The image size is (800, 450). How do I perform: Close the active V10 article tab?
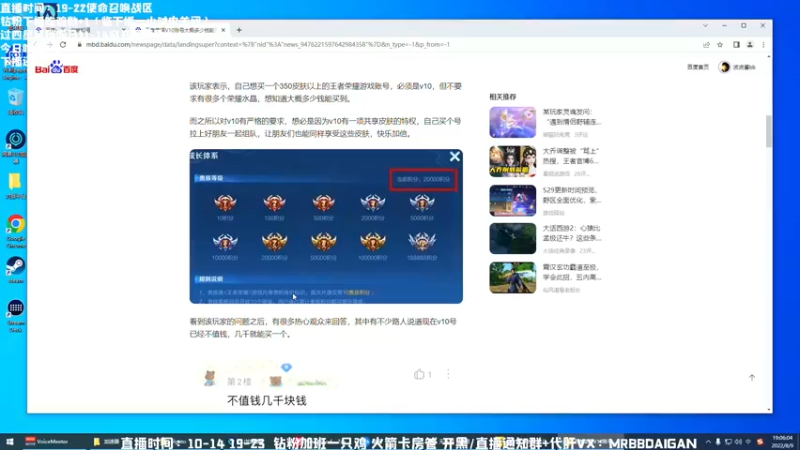click(x=223, y=30)
